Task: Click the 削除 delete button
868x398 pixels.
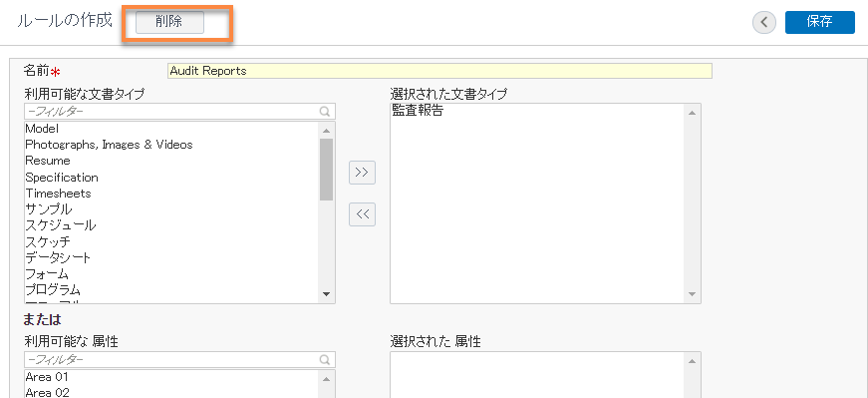Action: click(x=170, y=23)
